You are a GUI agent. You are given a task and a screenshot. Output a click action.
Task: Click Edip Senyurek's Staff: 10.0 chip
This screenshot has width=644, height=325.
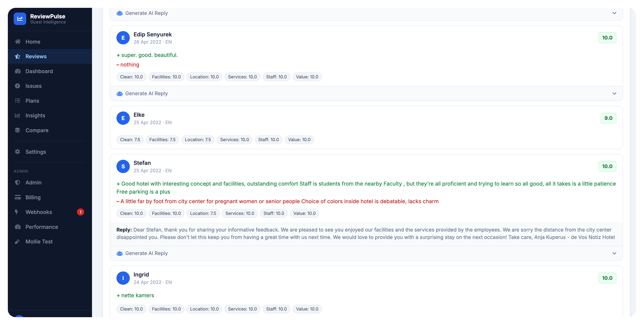point(276,77)
